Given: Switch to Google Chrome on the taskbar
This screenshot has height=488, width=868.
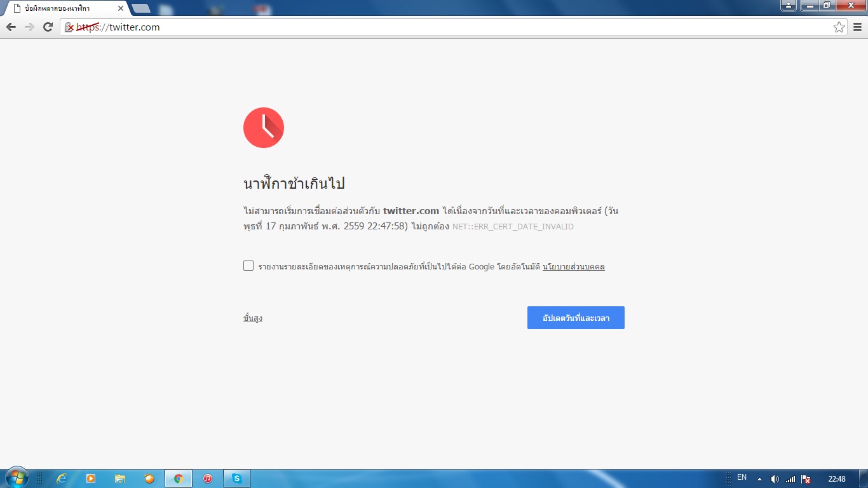Looking at the screenshot, I should click(179, 478).
